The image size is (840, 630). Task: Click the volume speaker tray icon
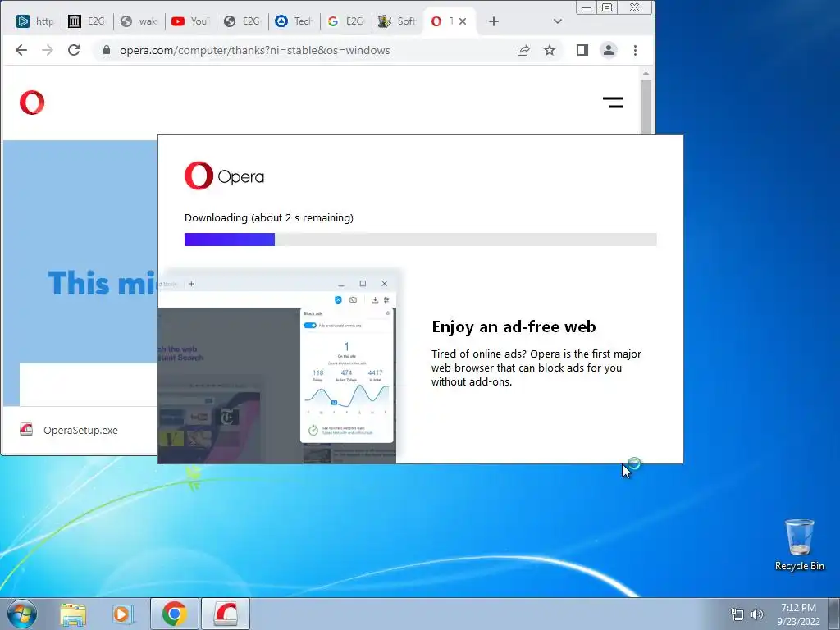757,614
